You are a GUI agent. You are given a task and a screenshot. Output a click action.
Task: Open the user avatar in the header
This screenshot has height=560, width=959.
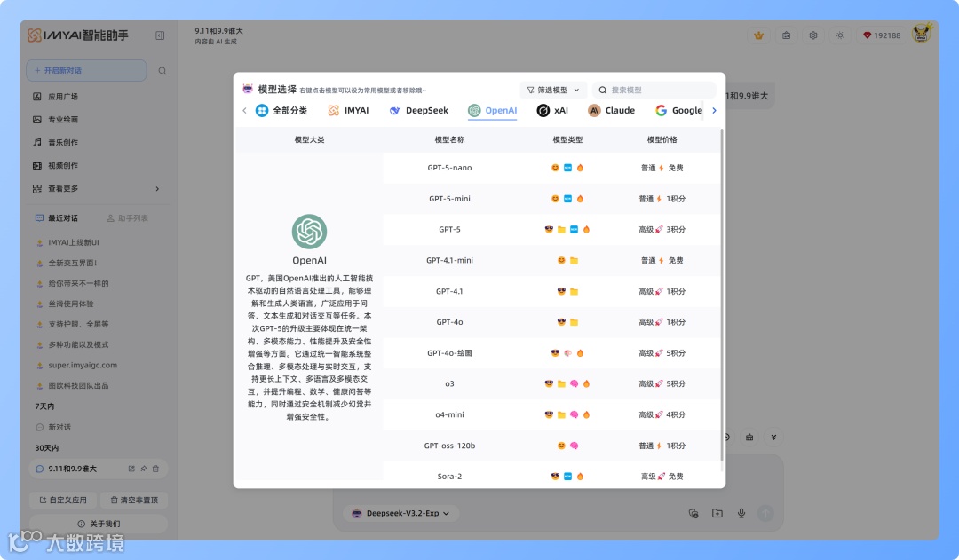922,34
